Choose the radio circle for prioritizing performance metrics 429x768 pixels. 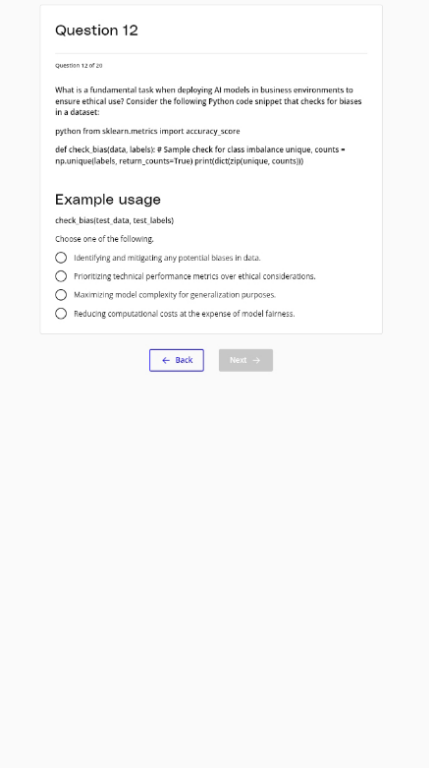[61, 276]
